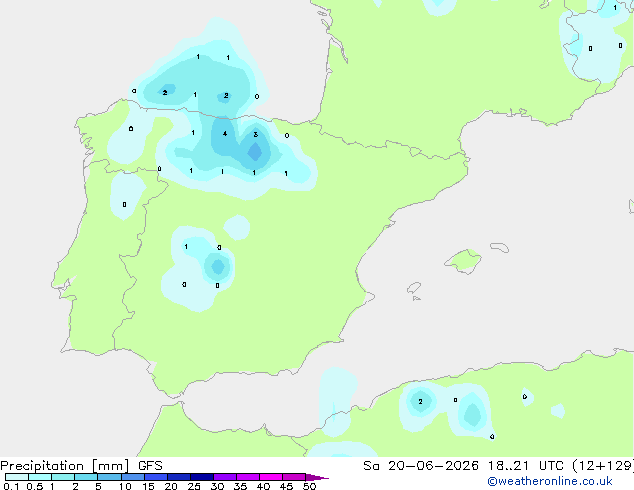Select the lightest legend swatch above 0.1

17,477
